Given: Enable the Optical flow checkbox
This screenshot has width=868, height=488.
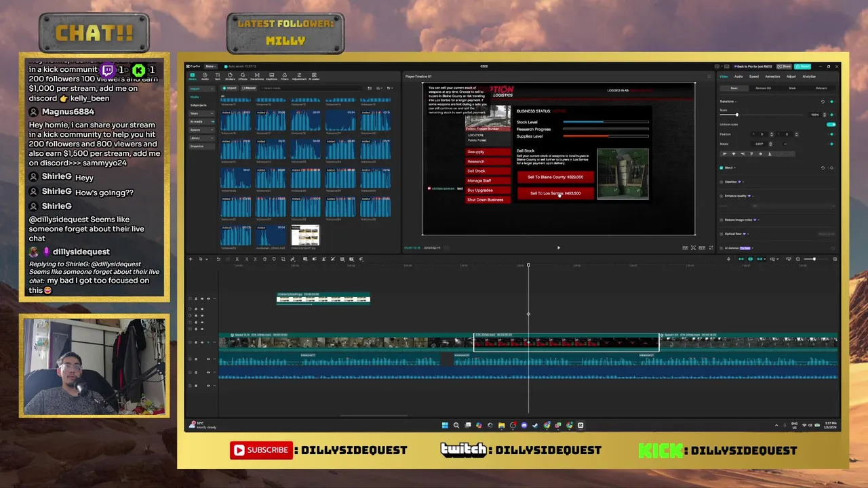Looking at the screenshot, I should pos(722,234).
